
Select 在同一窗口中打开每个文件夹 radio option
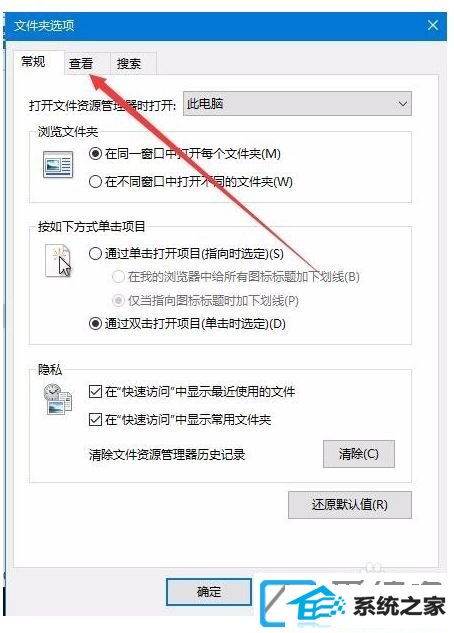point(95,154)
